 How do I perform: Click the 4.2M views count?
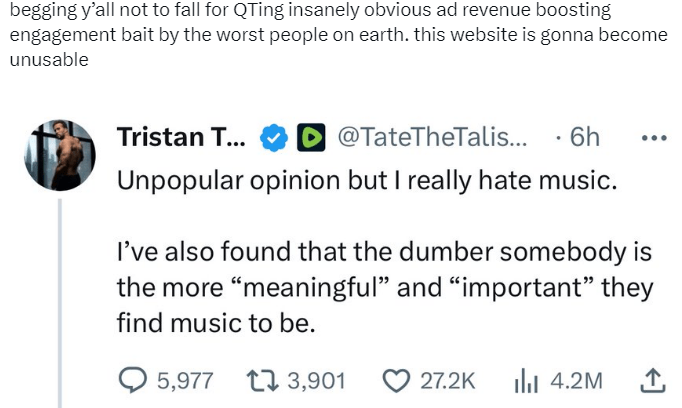tap(577, 380)
